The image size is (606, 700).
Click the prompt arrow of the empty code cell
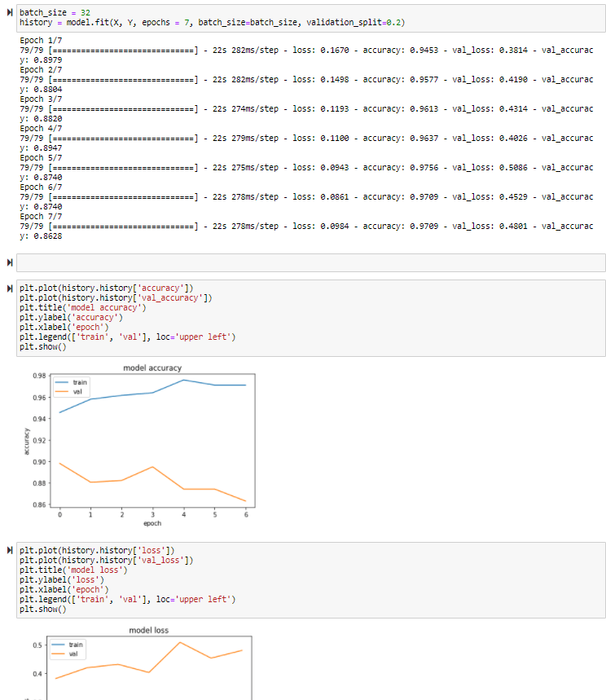11,261
